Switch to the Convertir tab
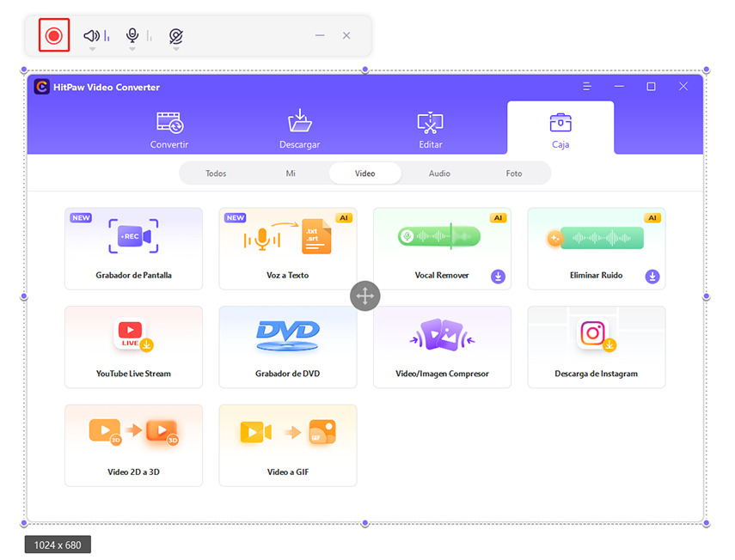This screenshot has height=560, width=735. (x=169, y=130)
